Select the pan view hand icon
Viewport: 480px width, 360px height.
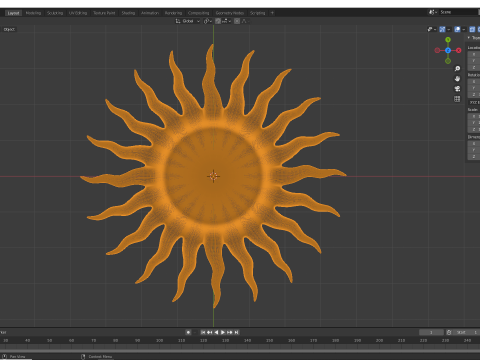(x=457, y=79)
